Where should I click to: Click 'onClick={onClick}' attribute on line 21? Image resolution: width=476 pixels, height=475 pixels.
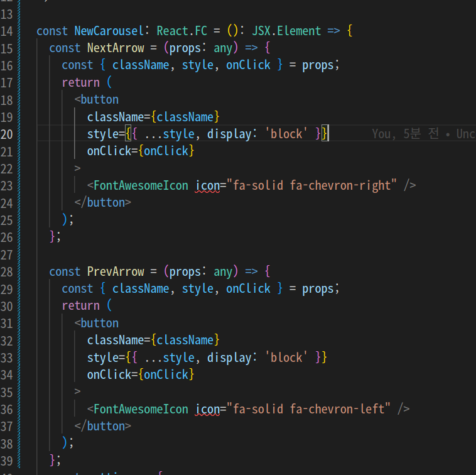(x=141, y=151)
